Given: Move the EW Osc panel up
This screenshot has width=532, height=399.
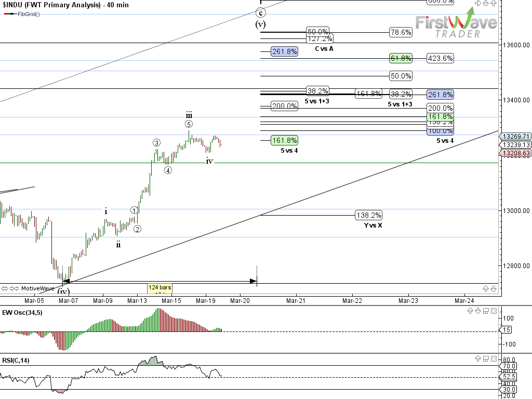Looking at the screenshot, I should pos(470,311).
